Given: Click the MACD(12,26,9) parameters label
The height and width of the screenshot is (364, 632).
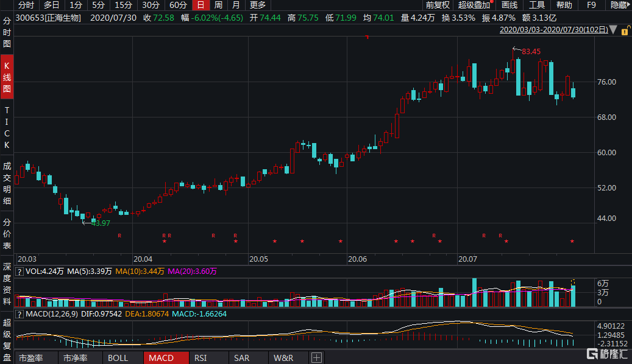Looking at the screenshot, I should [x=52, y=314].
